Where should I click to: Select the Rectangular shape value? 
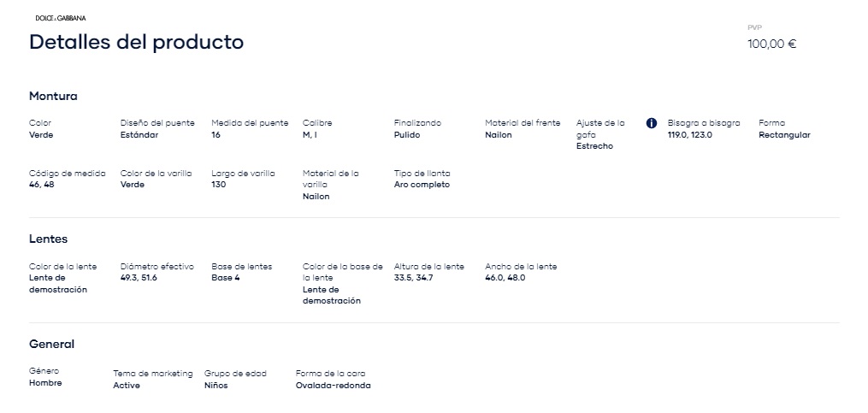784,135
